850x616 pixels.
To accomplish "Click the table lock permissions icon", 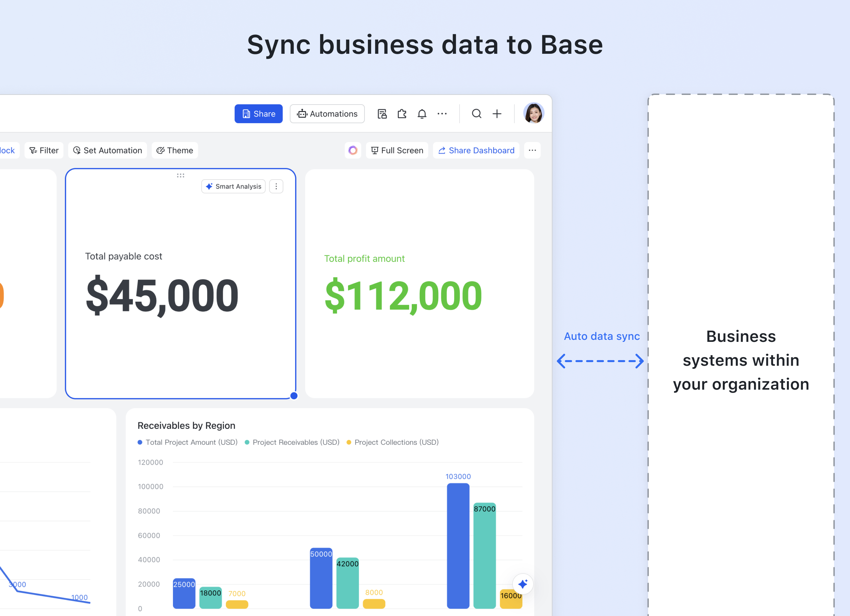I will pyautogui.click(x=382, y=114).
